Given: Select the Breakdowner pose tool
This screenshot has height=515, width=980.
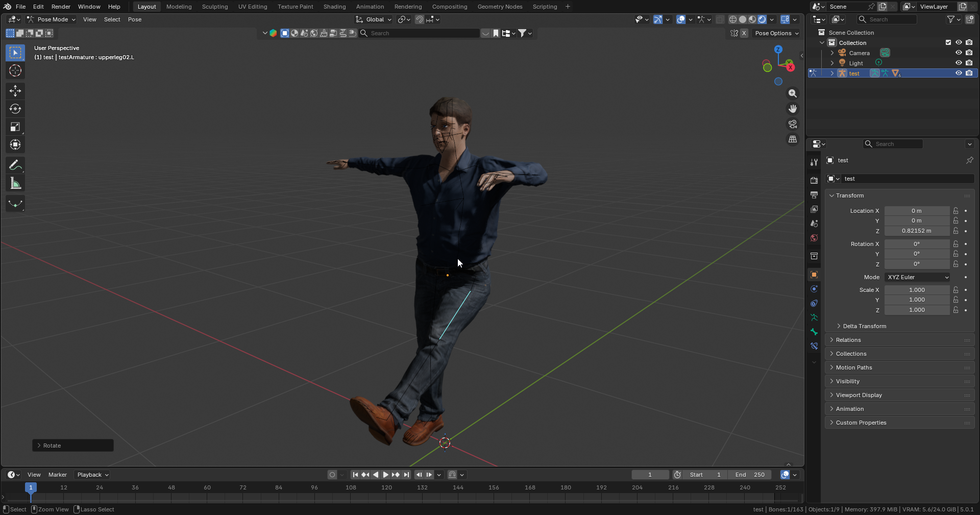Looking at the screenshot, I should coord(15,204).
